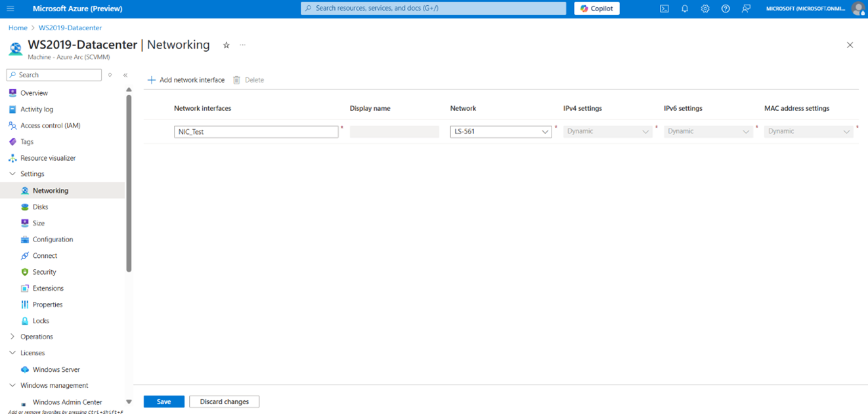The width and height of the screenshot is (868, 414).
Task: Open the IPv6 settings Dynamic dropdown
Action: tap(708, 131)
